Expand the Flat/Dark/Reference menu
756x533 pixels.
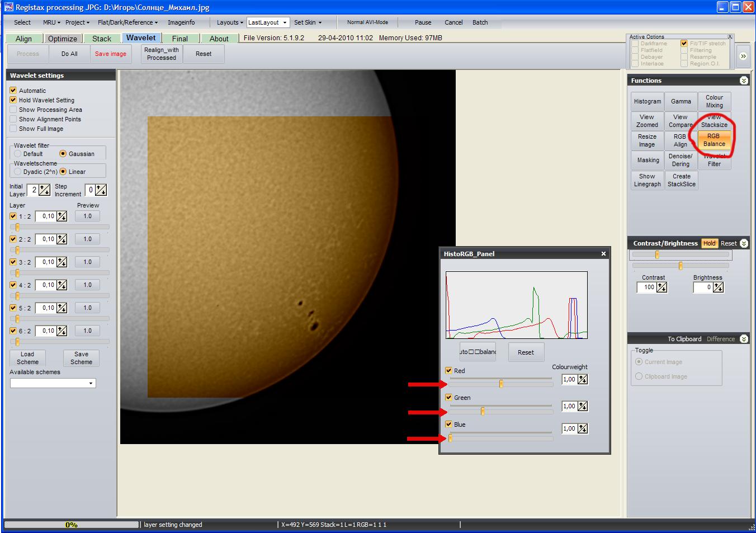(127, 22)
